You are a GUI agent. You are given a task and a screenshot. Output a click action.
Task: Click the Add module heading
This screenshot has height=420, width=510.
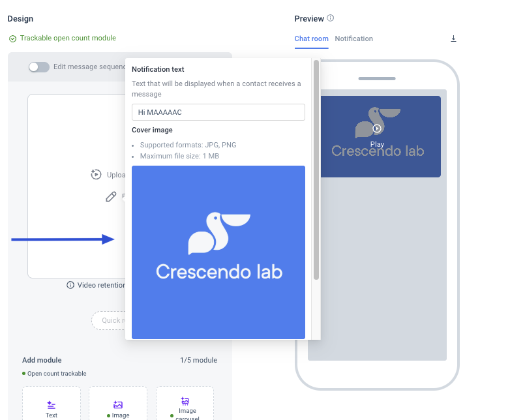42,360
